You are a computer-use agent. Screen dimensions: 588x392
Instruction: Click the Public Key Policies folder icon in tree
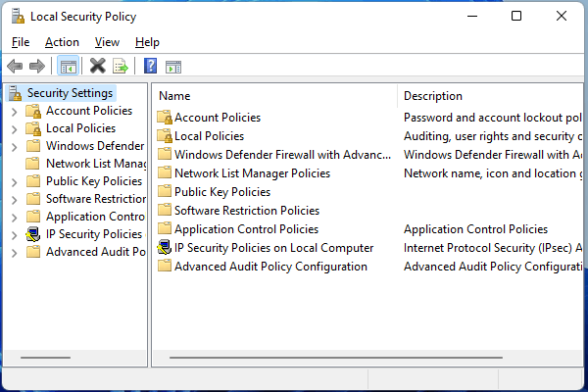click(x=33, y=181)
